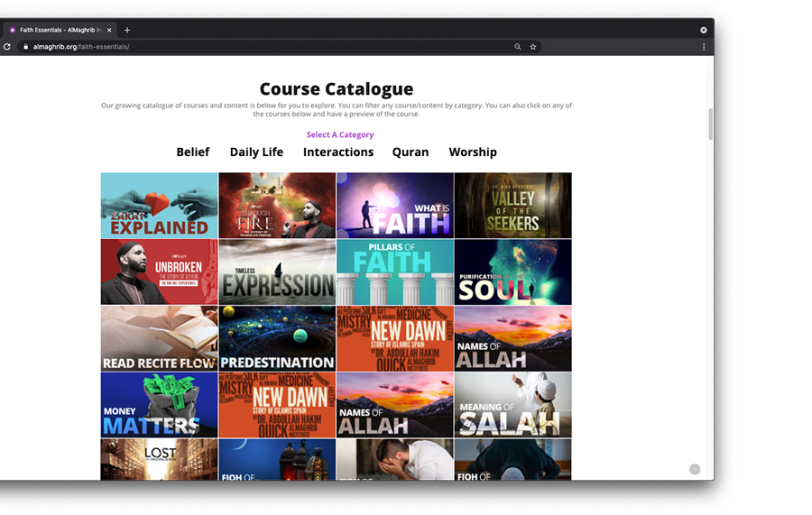Click the Select A Category label
Viewport: 812px width, 515px height.
tap(340, 134)
